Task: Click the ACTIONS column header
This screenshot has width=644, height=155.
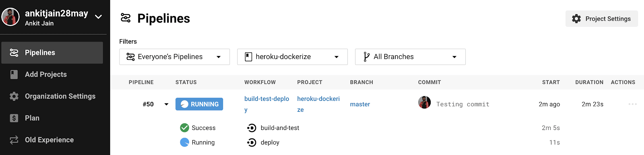Action: tap(623, 82)
